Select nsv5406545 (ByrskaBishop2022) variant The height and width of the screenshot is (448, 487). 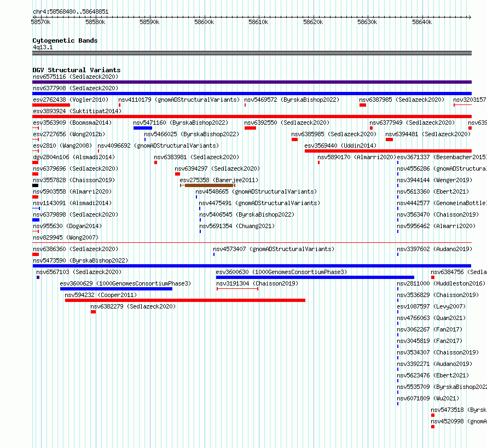[x=247, y=214]
